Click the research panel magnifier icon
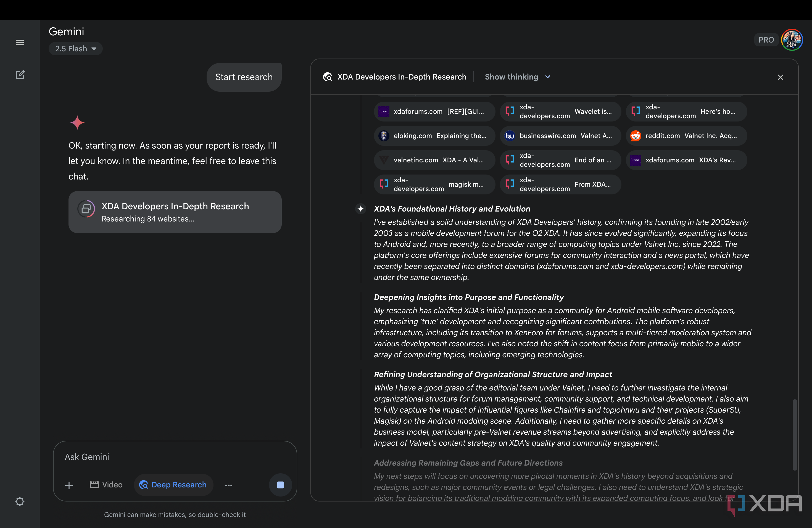The image size is (812, 528). point(327,77)
